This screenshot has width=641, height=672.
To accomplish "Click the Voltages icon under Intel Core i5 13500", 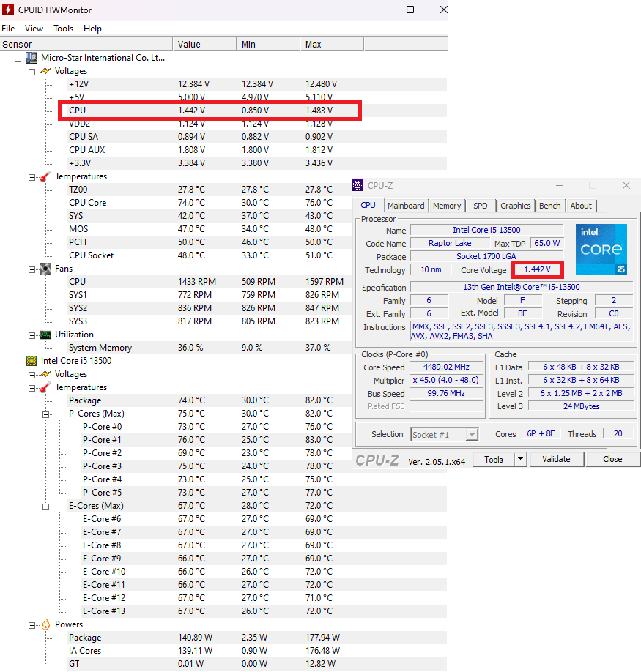I will (45, 374).
